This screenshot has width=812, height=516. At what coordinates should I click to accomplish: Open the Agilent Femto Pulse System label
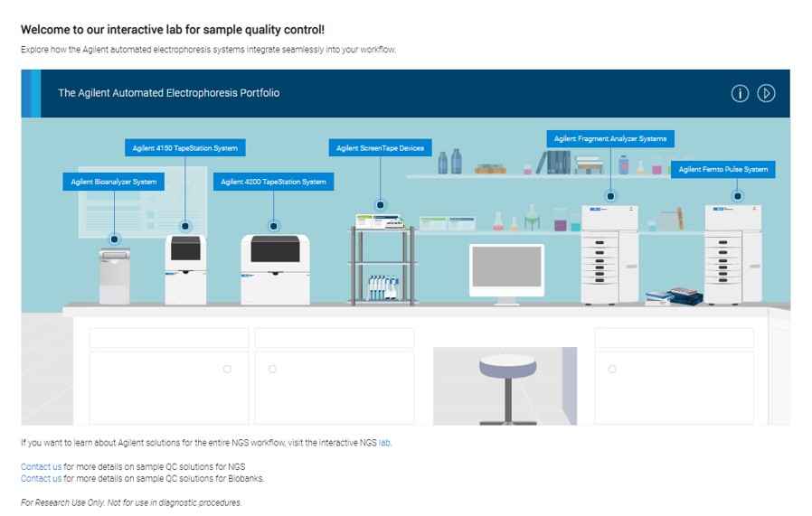(x=722, y=169)
